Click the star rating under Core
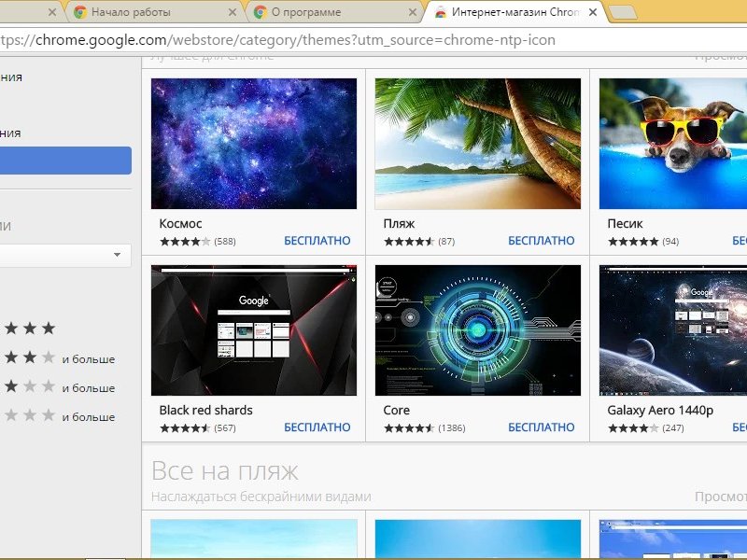This screenshot has height=560, width=747. coord(409,428)
